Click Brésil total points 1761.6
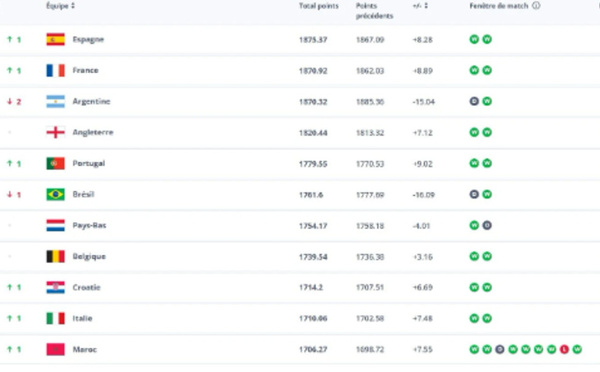600x372 pixels. click(x=311, y=195)
